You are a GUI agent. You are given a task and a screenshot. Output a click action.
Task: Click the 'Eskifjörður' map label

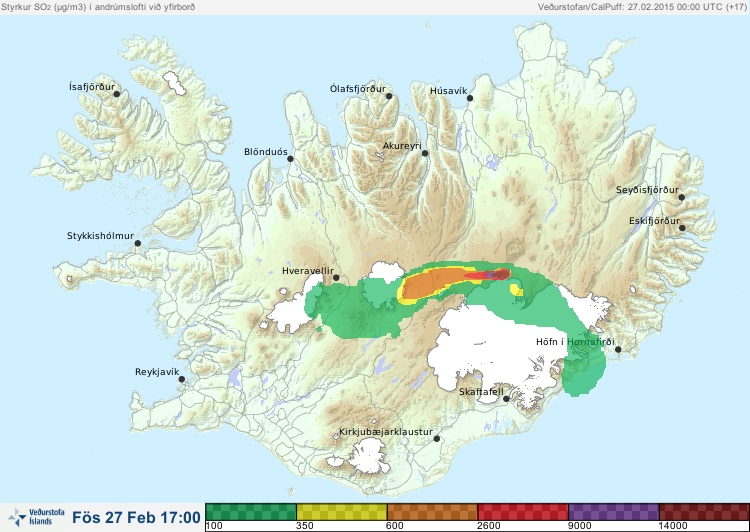pos(654,221)
